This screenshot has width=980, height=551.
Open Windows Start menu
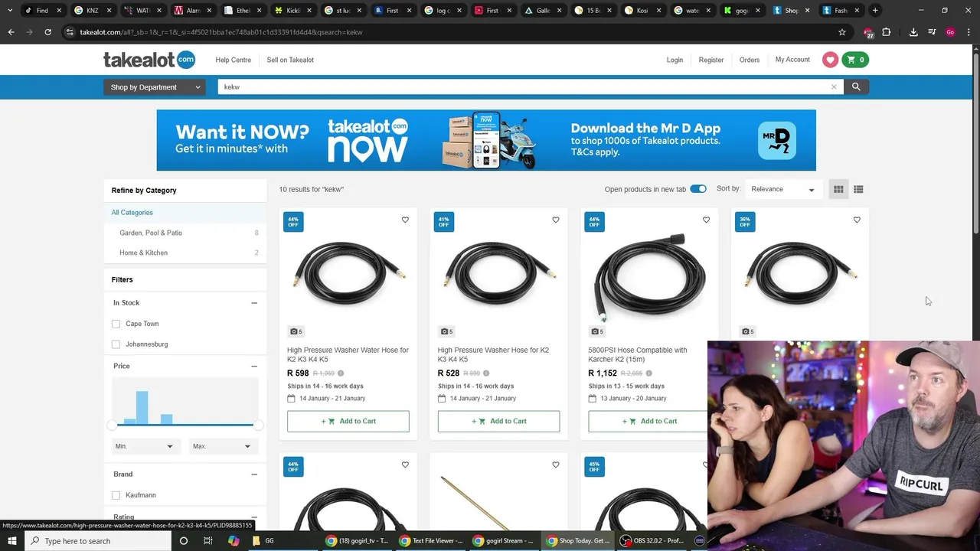click(13, 541)
